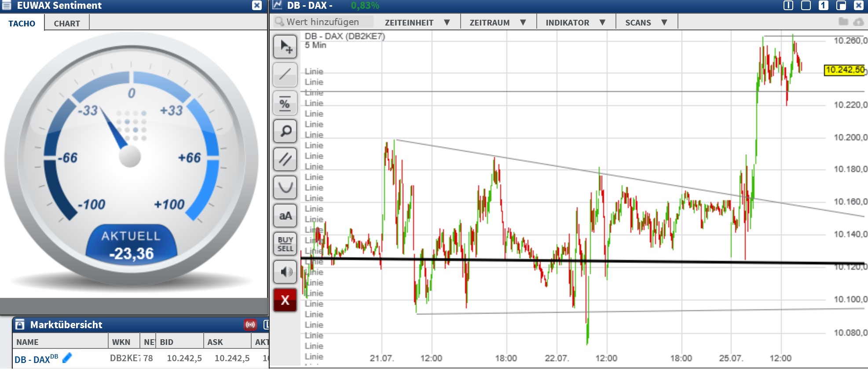Click the 25.07. date on the time axis

[x=731, y=358]
